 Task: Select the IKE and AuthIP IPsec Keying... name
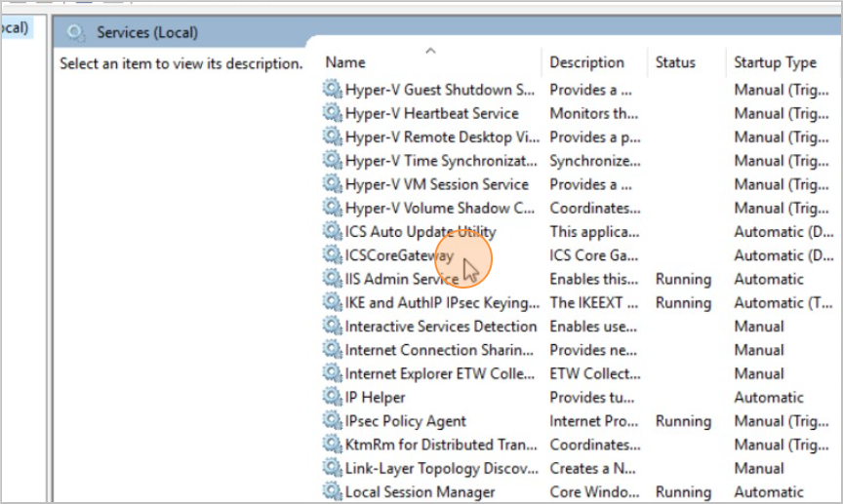point(442,302)
